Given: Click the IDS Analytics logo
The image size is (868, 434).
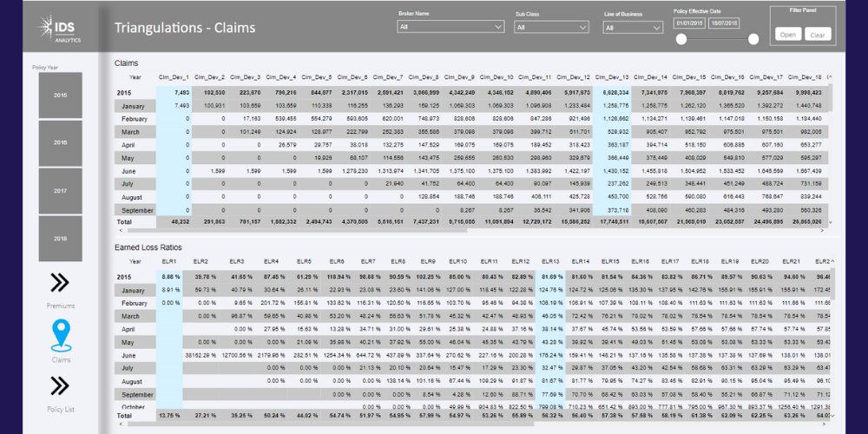Looking at the screenshot, I should point(59,26).
